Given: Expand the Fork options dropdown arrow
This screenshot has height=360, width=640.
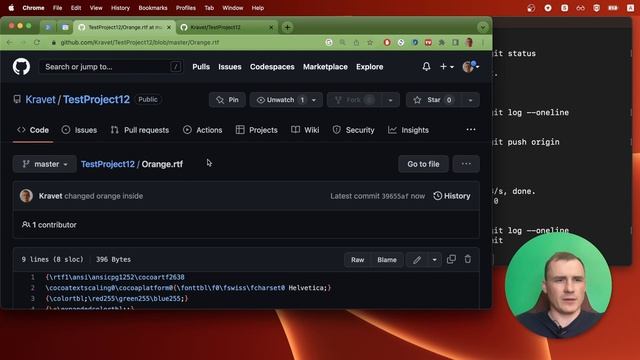Looking at the screenshot, I should coord(390,100).
